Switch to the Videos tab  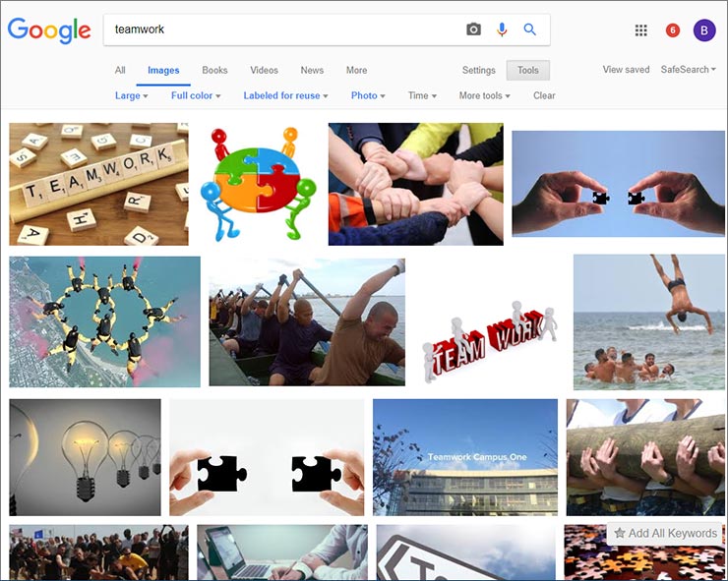[x=264, y=70]
